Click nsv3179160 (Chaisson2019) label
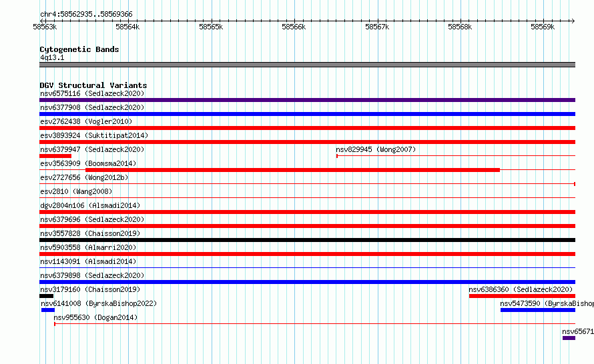 (x=90, y=289)
